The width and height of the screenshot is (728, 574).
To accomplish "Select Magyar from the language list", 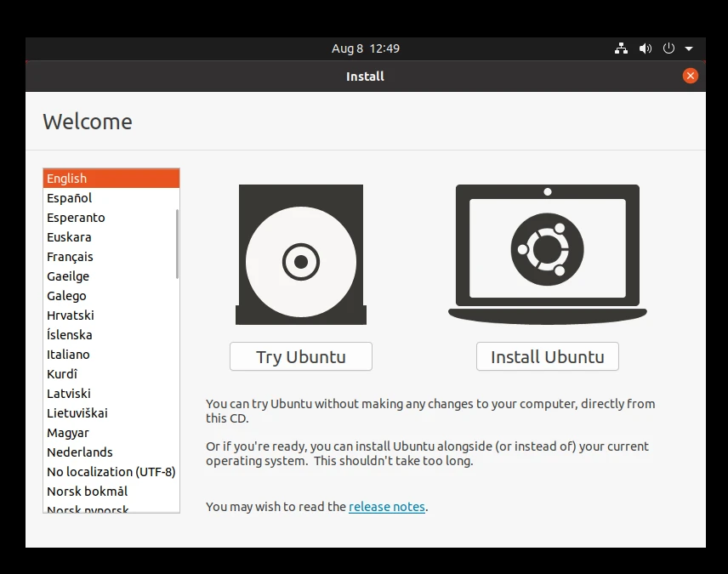I will [68, 433].
